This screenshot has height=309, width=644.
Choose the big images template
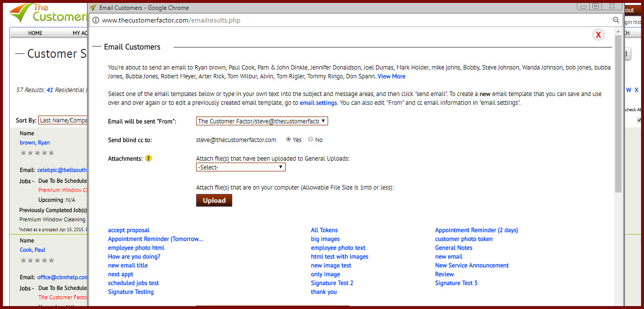[325, 239]
